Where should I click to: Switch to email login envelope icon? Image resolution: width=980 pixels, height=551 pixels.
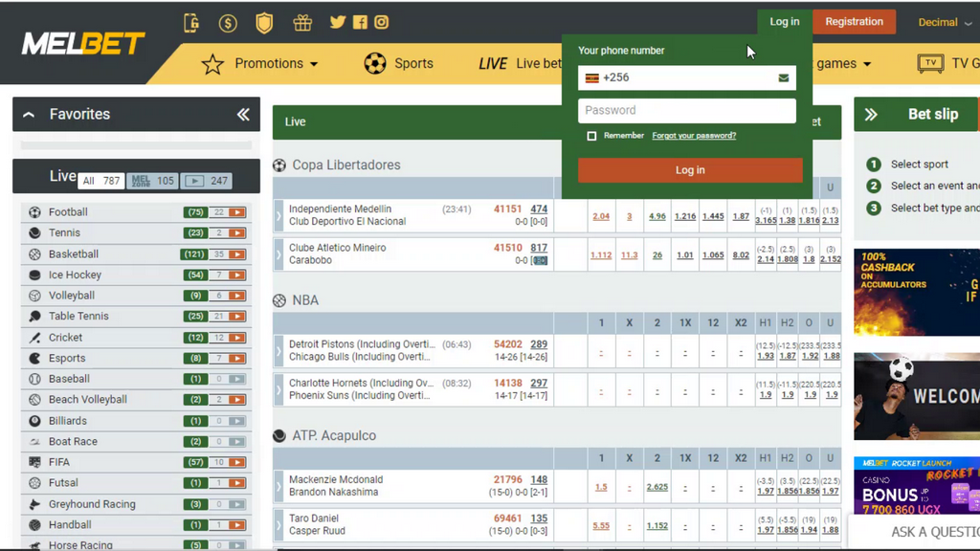pyautogui.click(x=783, y=78)
